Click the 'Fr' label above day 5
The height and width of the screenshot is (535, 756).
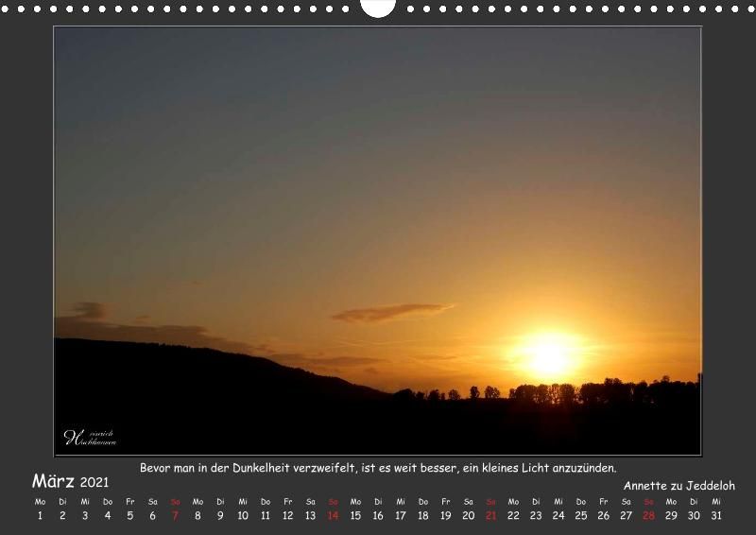[130, 502]
